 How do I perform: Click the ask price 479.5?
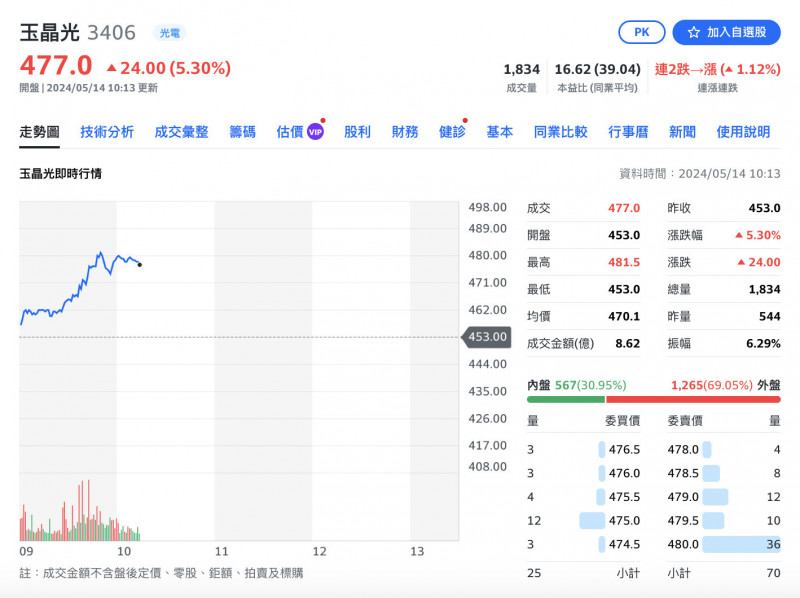683,520
